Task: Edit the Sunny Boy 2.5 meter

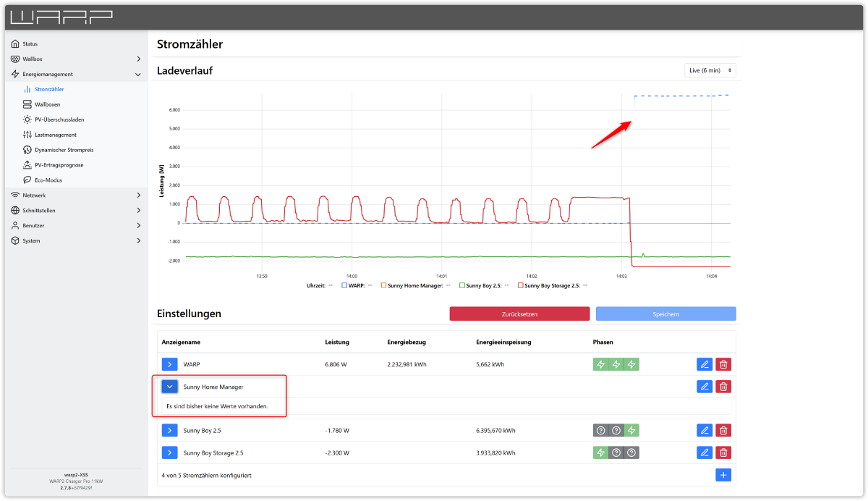Action: coord(705,431)
